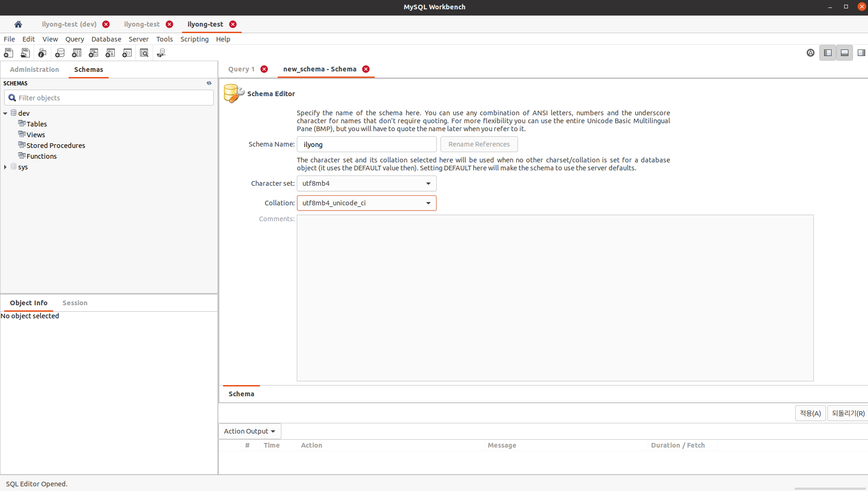Viewport: 868px width, 491px height.
Task: Open the Action Output dropdown
Action: click(x=250, y=431)
